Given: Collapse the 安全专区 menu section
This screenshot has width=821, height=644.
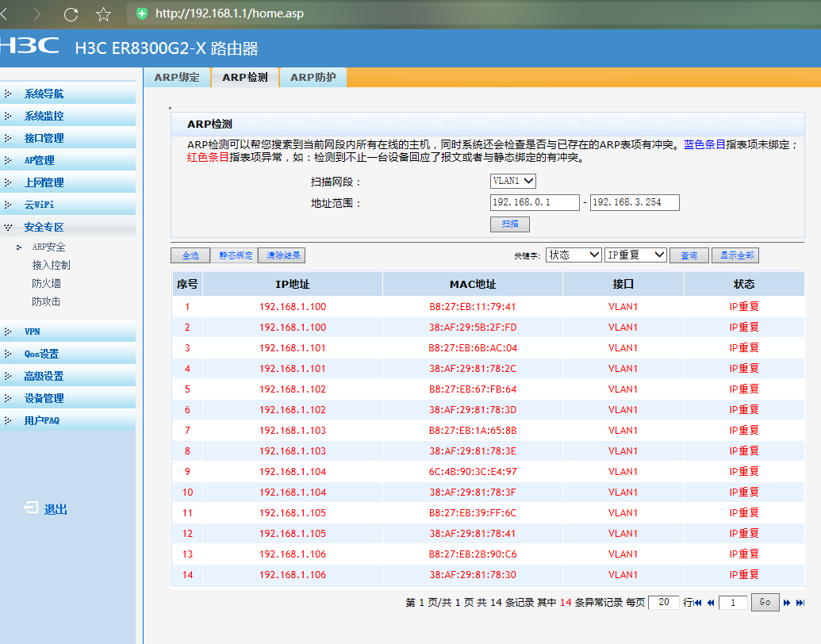Looking at the screenshot, I should pos(44,227).
